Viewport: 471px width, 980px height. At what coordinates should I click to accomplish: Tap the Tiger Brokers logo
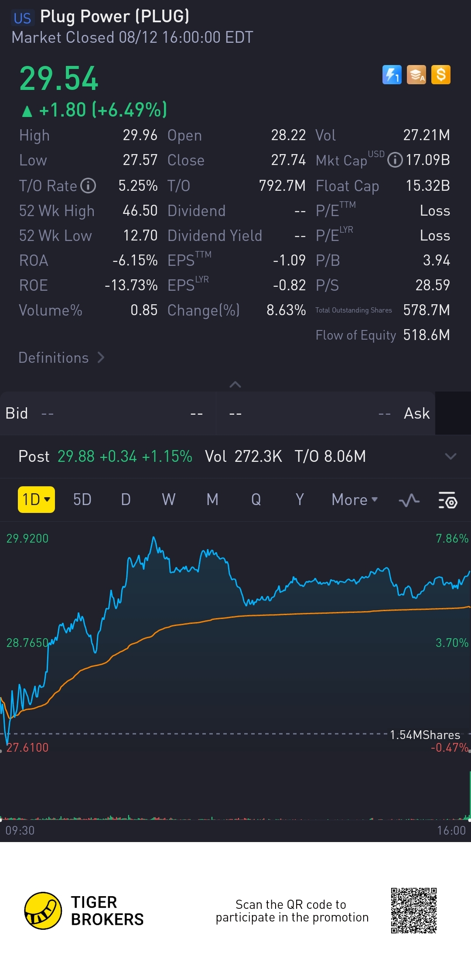pyautogui.click(x=43, y=911)
